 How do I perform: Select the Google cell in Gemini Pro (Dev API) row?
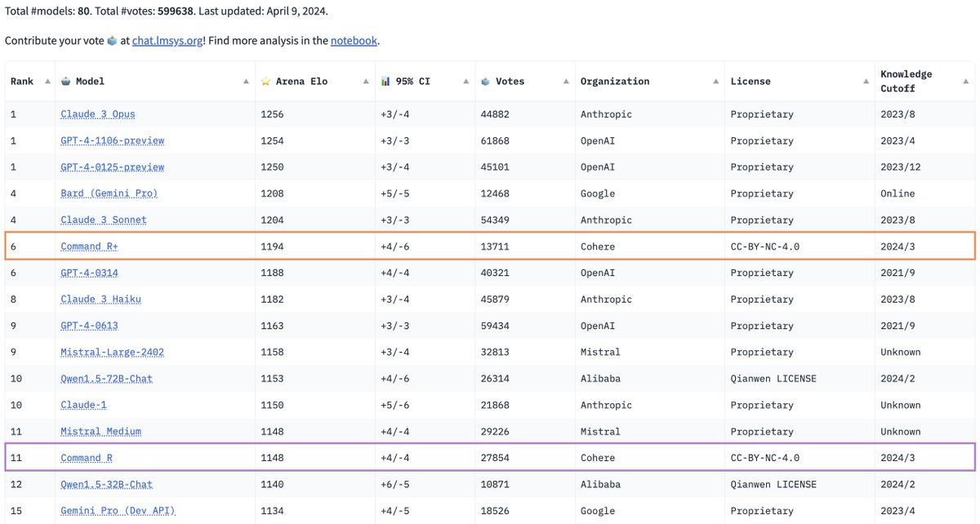(598, 511)
